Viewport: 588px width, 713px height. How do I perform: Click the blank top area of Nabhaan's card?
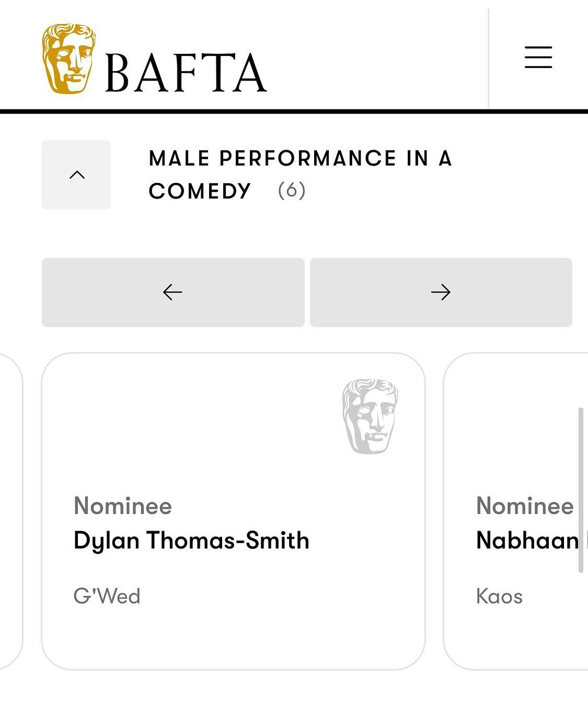tap(512, 419)
